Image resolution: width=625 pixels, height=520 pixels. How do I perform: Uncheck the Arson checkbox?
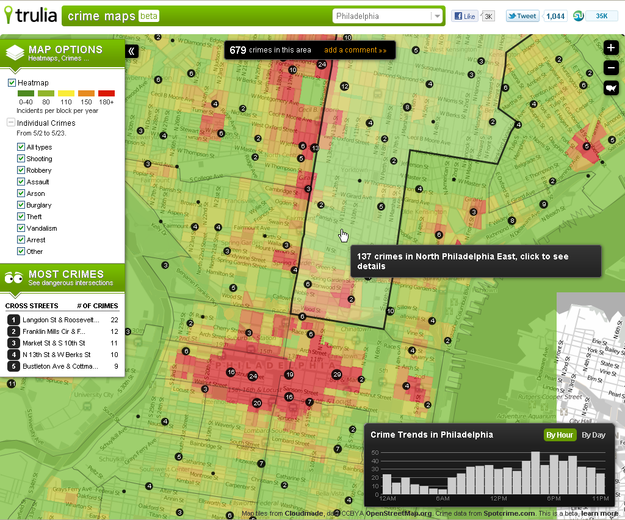click(x=21, y=193)
